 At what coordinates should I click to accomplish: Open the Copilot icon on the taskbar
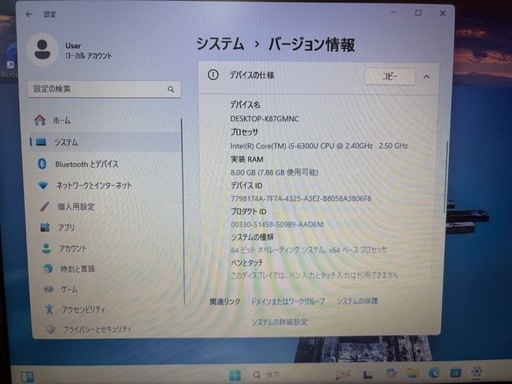tap(391, 373)
